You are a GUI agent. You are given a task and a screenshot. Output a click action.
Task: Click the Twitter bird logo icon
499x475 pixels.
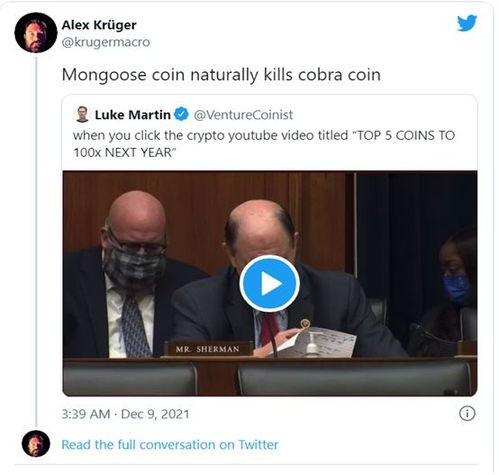[x=467, y=23]
